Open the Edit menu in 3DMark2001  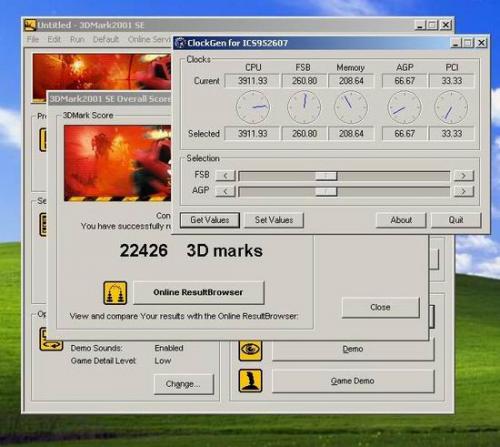[x=54, y=39]
